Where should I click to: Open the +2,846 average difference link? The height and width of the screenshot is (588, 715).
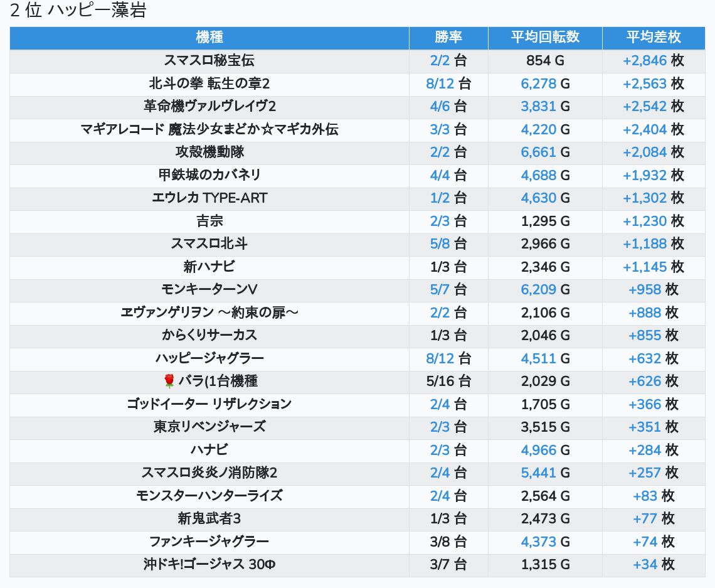pos(644,61)
